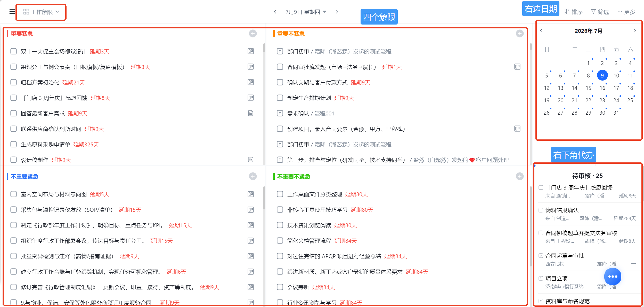
Task: Open board icon for 双十一大促主会场视觉设计
Action: click(x=251, y=51)
